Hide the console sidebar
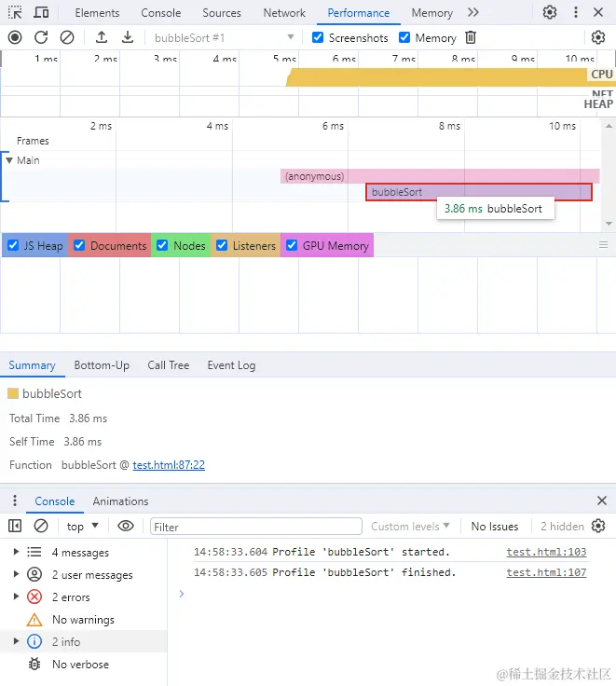This screenshot has width=616, height=686. click(x=15, y=526)
